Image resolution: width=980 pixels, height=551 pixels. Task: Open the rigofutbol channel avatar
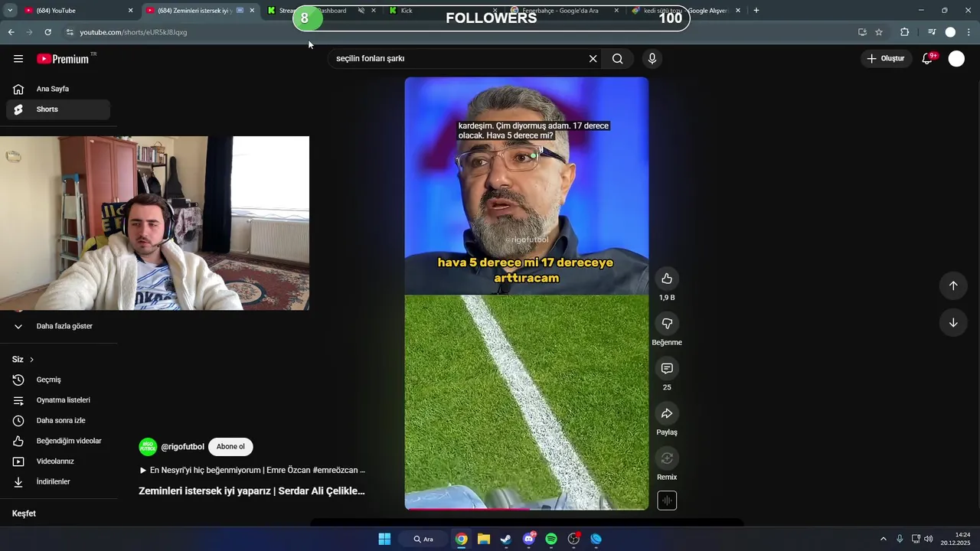click(x=148, y=447)
